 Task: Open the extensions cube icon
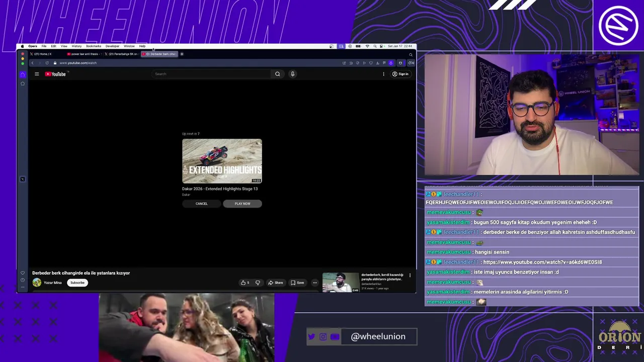coord(400,63)
